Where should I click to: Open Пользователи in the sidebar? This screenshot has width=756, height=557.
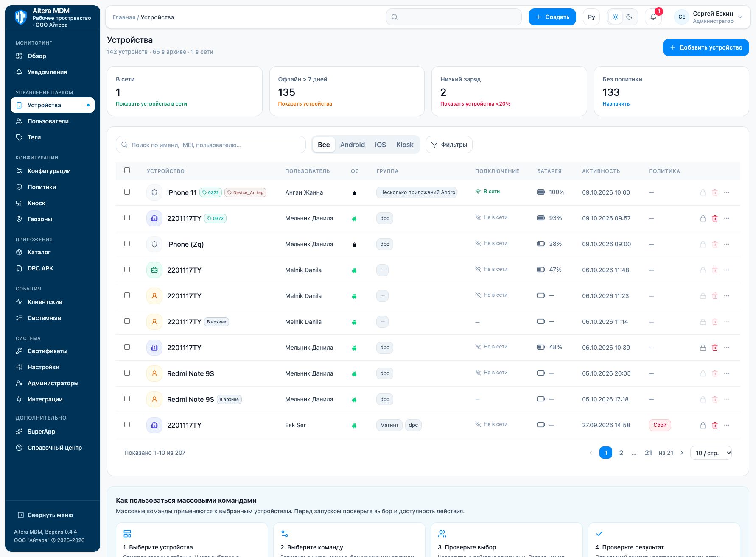point(53,121)
